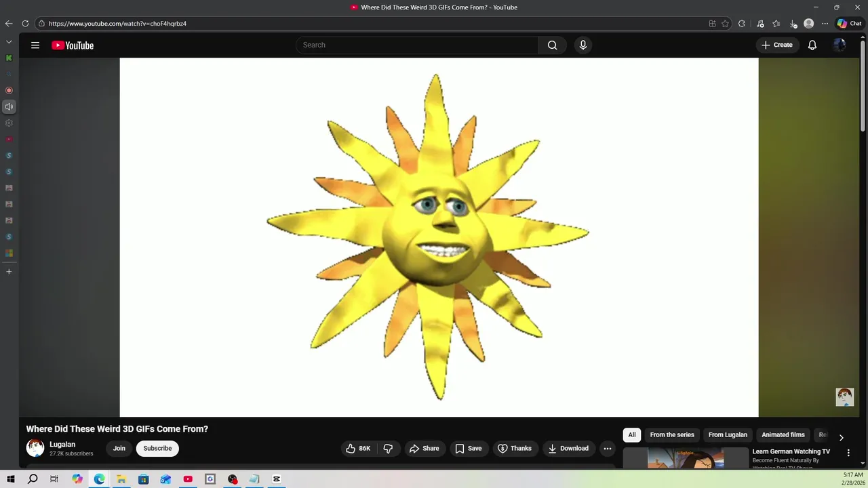This screenshot has width=868, height=488.
Task: Click the search magnifier button
Action: pyautogui.click(x=552, y=45)
